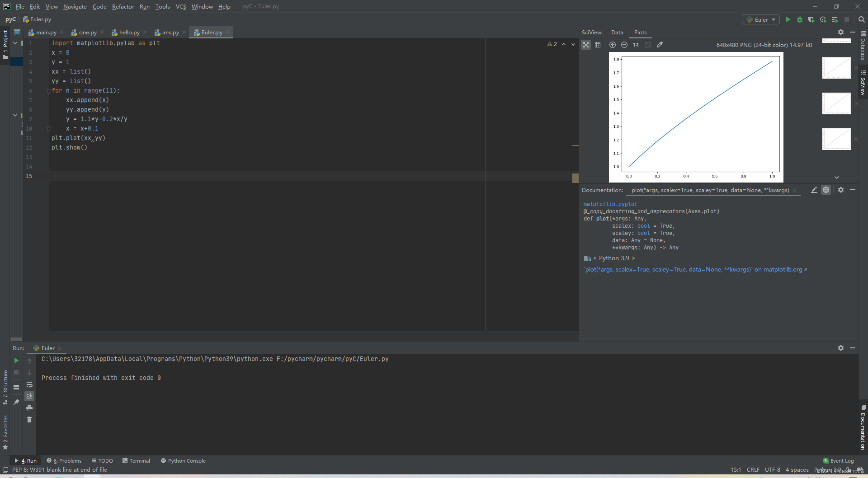The image size is (868, 478).
Task: Open the Euler run configuration dropdown
Action: tap(761, 19)
